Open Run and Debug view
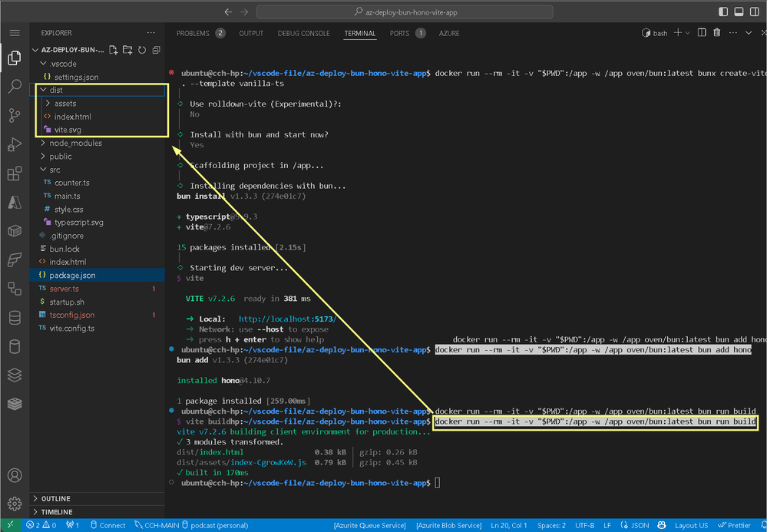The width and height of the screenshot is (767, 532). pyautogui.click(x=14, y=144)
